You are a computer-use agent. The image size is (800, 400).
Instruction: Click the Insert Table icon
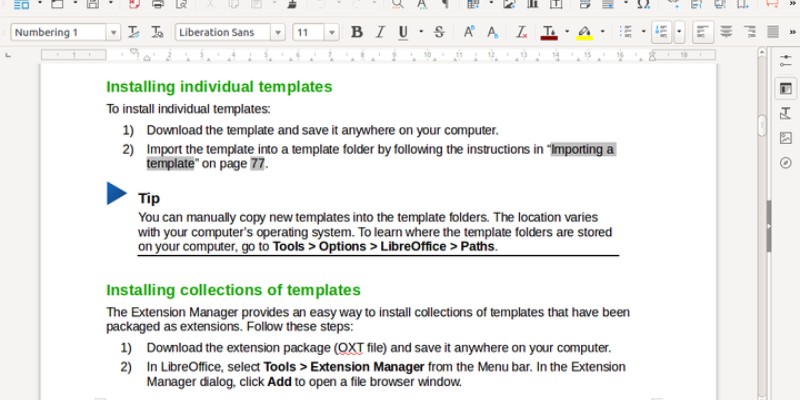(473, 4)
